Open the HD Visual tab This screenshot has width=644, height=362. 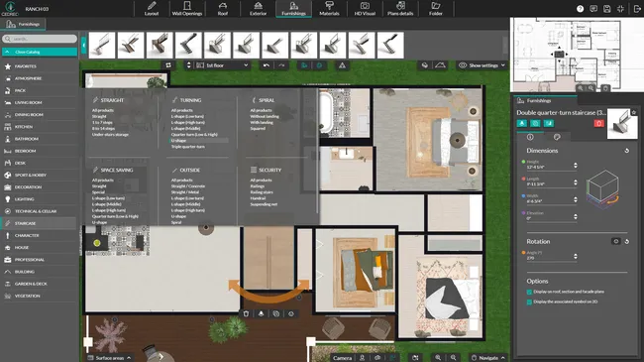click(365, 8)
